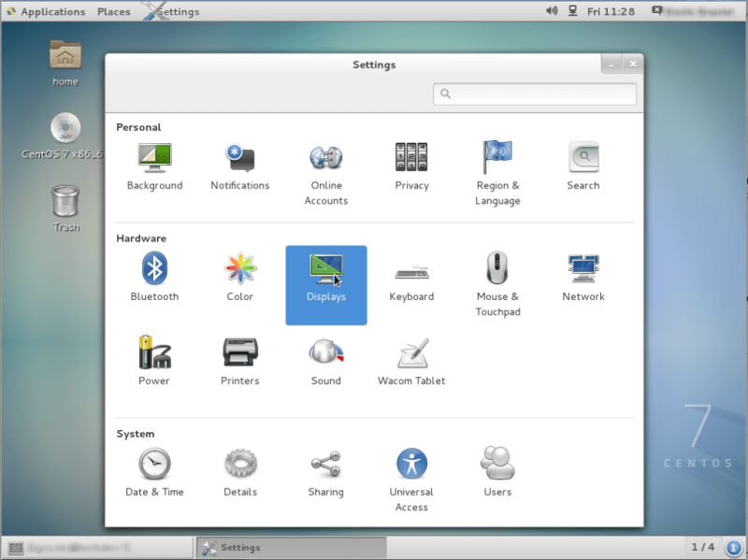Open the Settings app menu in top bar

pos(172,11)
